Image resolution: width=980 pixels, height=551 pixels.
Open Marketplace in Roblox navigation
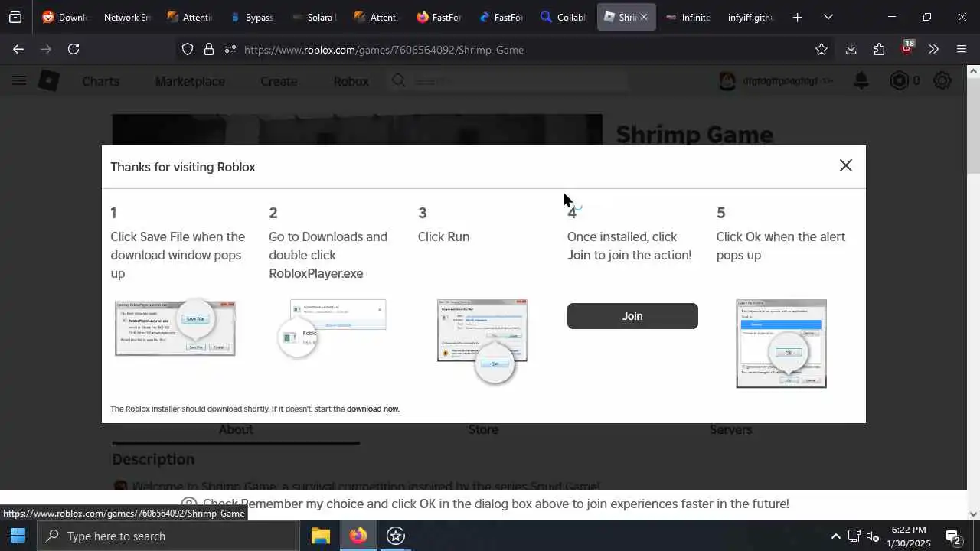click(x=190, y=81)
